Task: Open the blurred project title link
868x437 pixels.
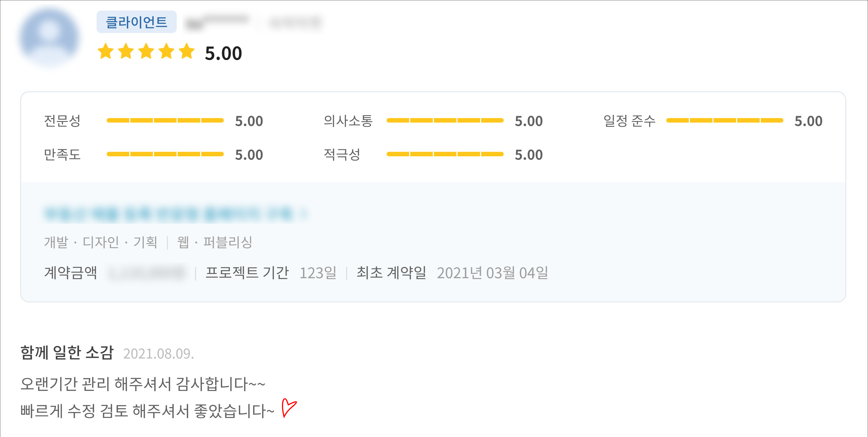Action: coord(168,213)
